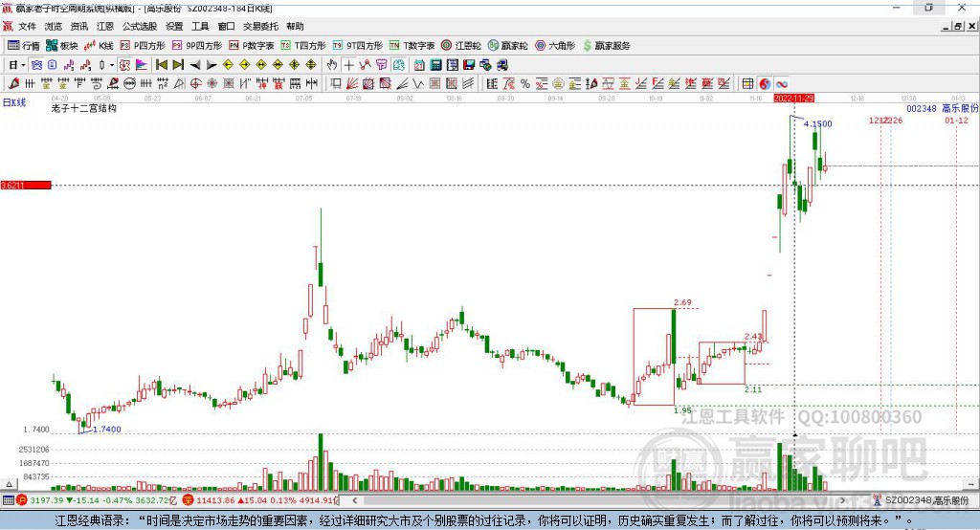
Task: Switch to K线 candlestick view
Action: (x=99, y=46)
